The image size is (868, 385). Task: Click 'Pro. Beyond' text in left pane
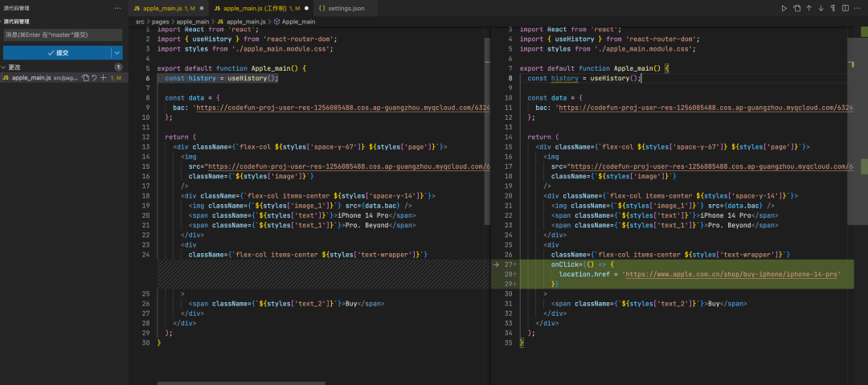366,225
